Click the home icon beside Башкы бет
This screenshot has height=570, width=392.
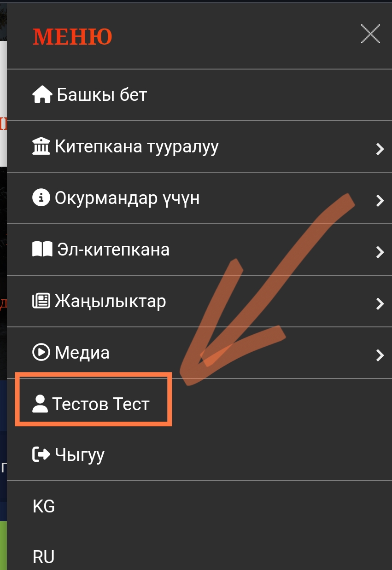pyautogui.click(x=43, y=95)
